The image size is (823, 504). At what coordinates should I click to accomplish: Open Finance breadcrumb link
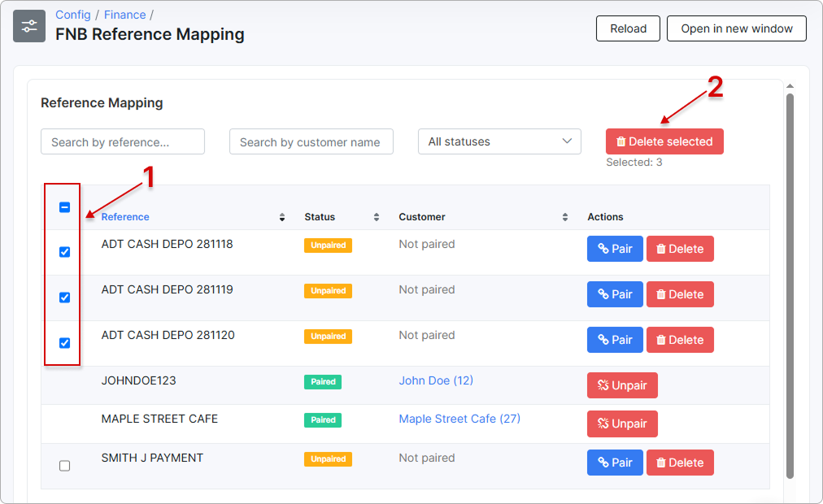tap(124, 15)
